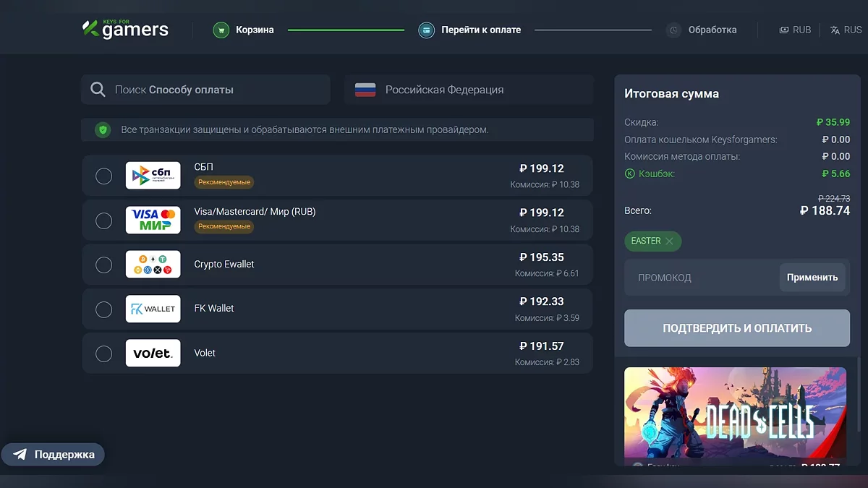Click the Crypto Ewallet coins icon

[153, 265]
